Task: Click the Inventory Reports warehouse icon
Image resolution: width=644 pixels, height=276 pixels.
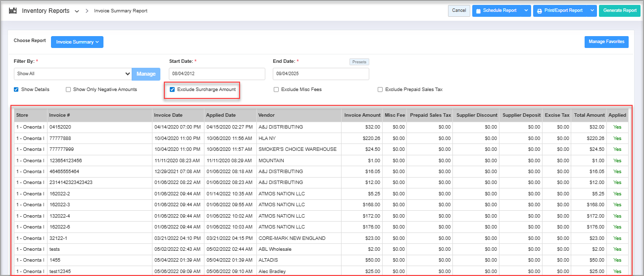Action: [13, 10]
